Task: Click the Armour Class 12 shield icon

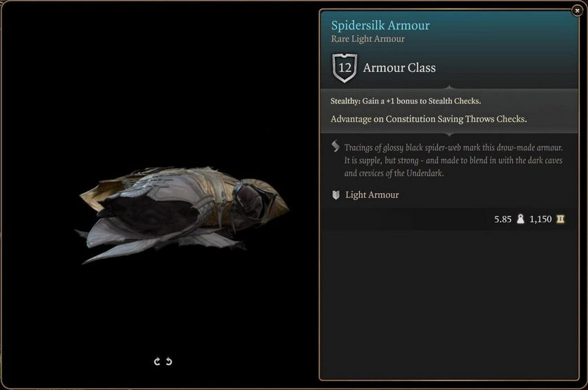Action: [x=344, y=68]
